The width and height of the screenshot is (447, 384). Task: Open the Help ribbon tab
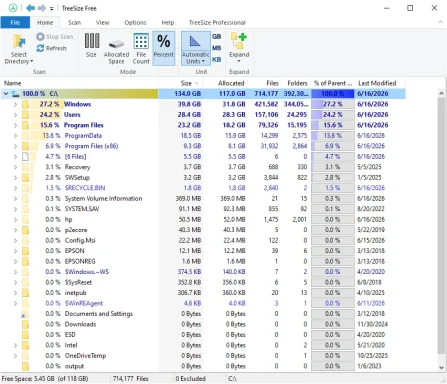pos(168,22)
